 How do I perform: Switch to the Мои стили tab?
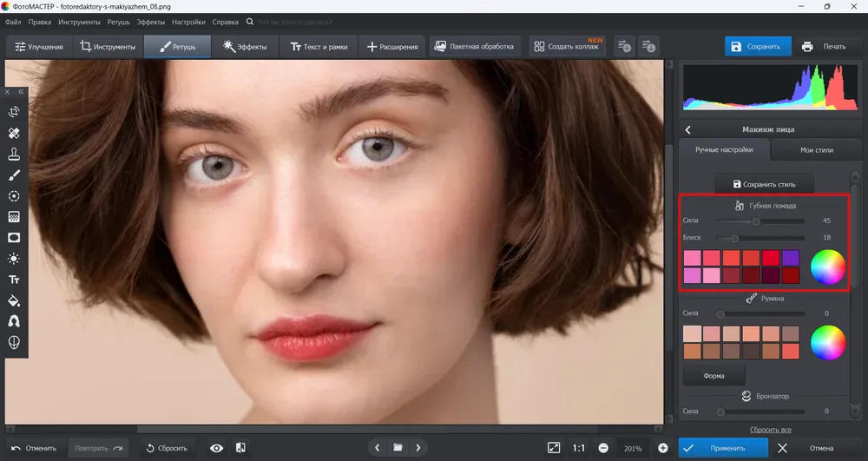817,150
